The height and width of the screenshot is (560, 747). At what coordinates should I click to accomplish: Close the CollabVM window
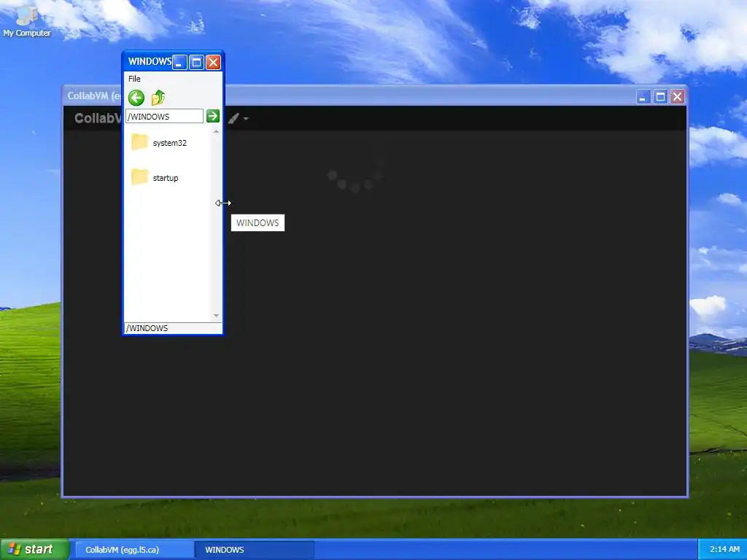[677, 97]
